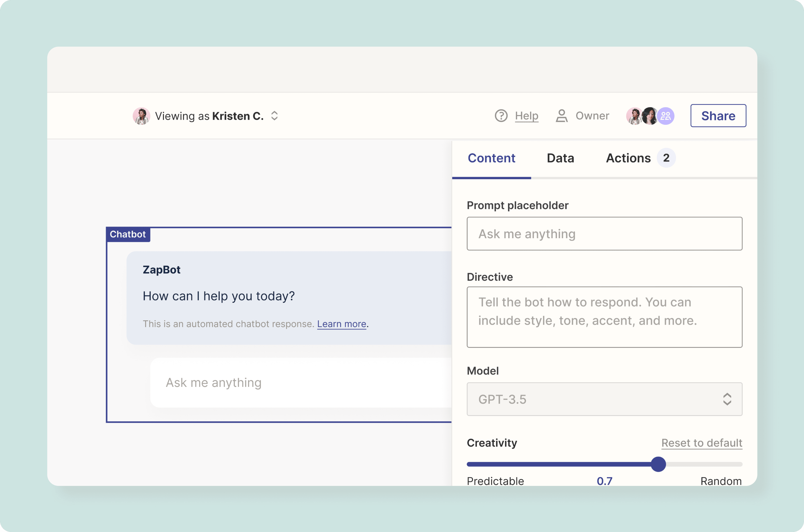804x532 pixels.
Task: Expand the Viewing as user switcher chevron
Action: pos(274,116)
